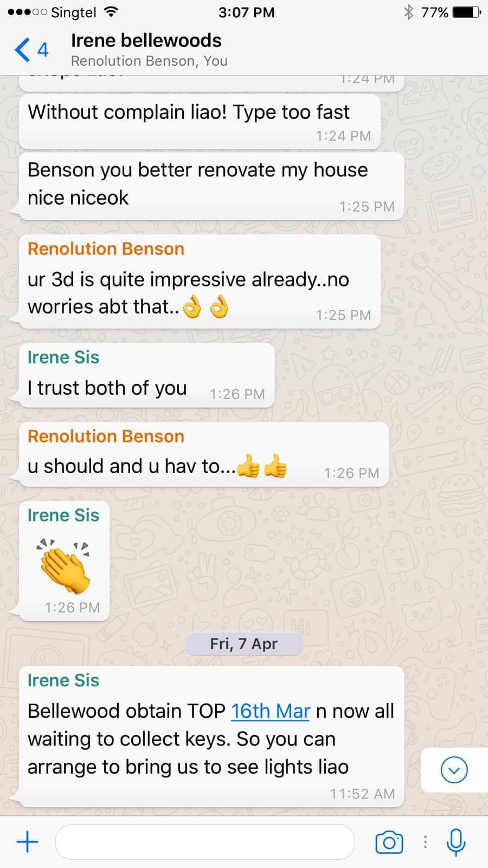Tap Renolution Benson sender name on 3d message
The width and height of the screenshot is (488, 868).
106,249
